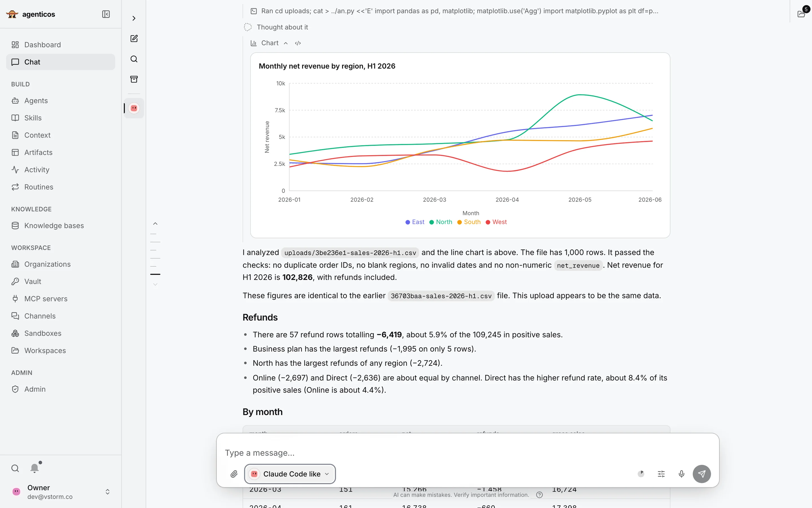View chart source code icon
The width and height of the screenshot is (812, 508).
(x=298, y=43)
